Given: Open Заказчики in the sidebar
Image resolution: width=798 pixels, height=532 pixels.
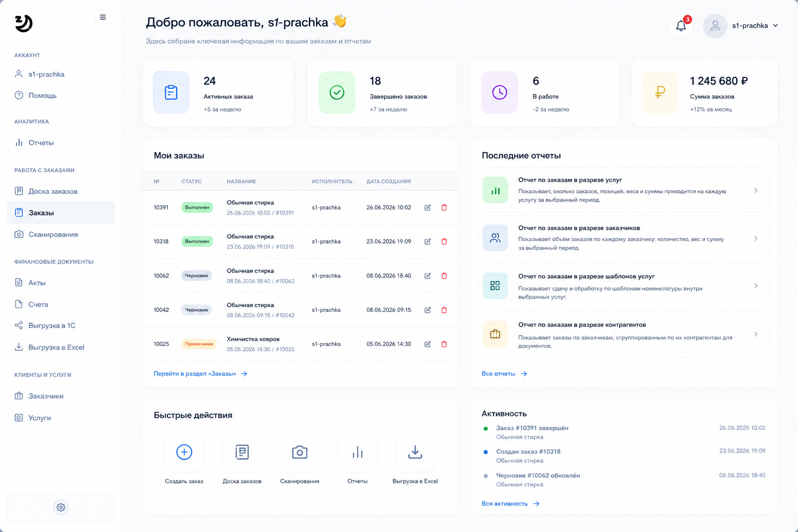Looking at the screenshot, I should pos(61,396).
